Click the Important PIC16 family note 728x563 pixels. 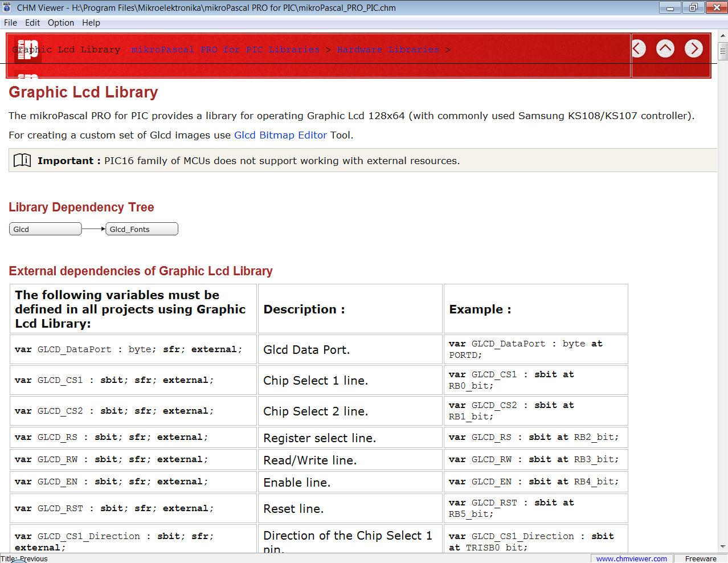pyautogui.click(x=363, y=160)
